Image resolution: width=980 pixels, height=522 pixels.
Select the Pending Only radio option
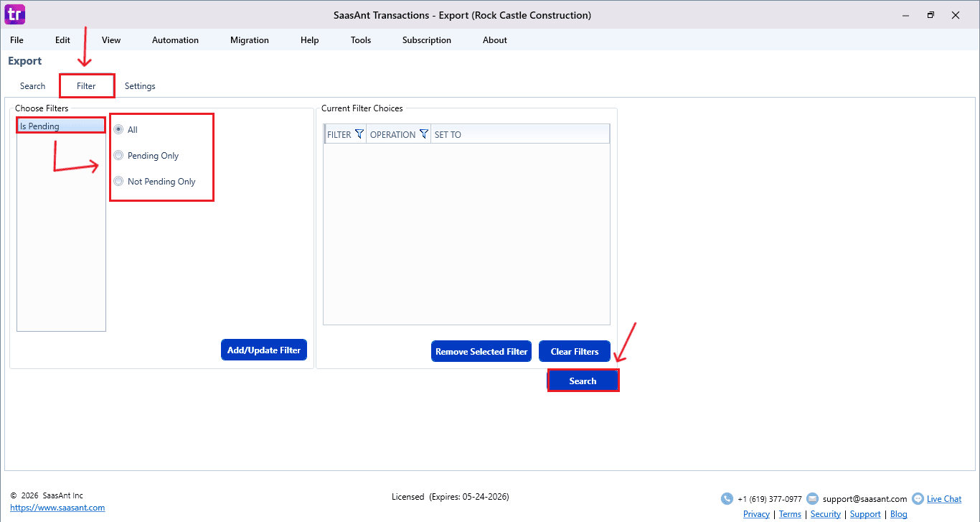click(x=119, y=156)
